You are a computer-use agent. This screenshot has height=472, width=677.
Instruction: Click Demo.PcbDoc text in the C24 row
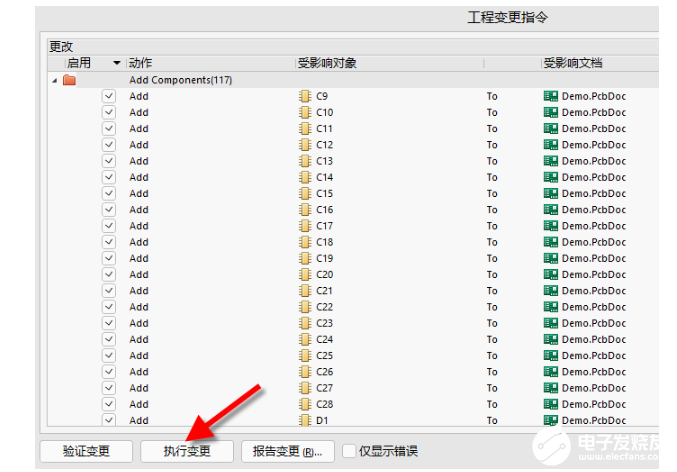594,339
